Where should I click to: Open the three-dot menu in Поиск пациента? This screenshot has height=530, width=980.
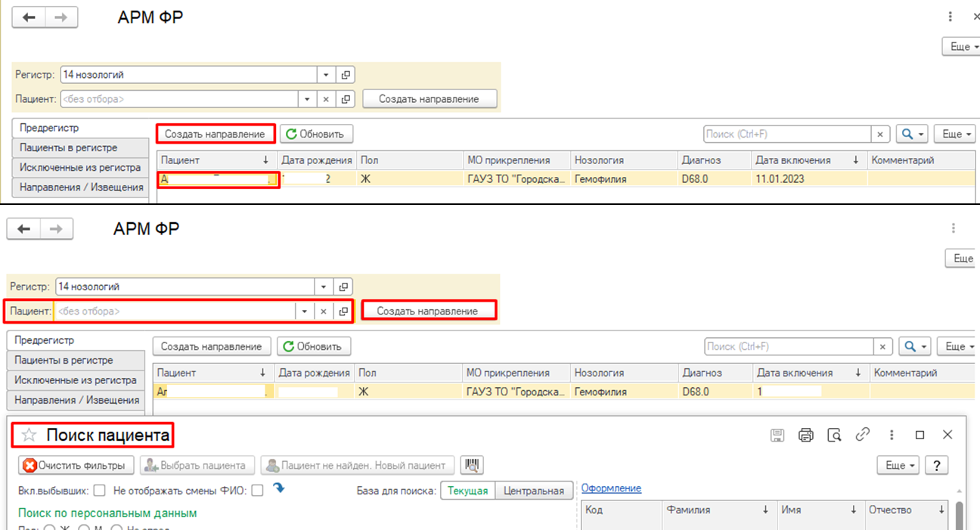[x=892, y=435]
